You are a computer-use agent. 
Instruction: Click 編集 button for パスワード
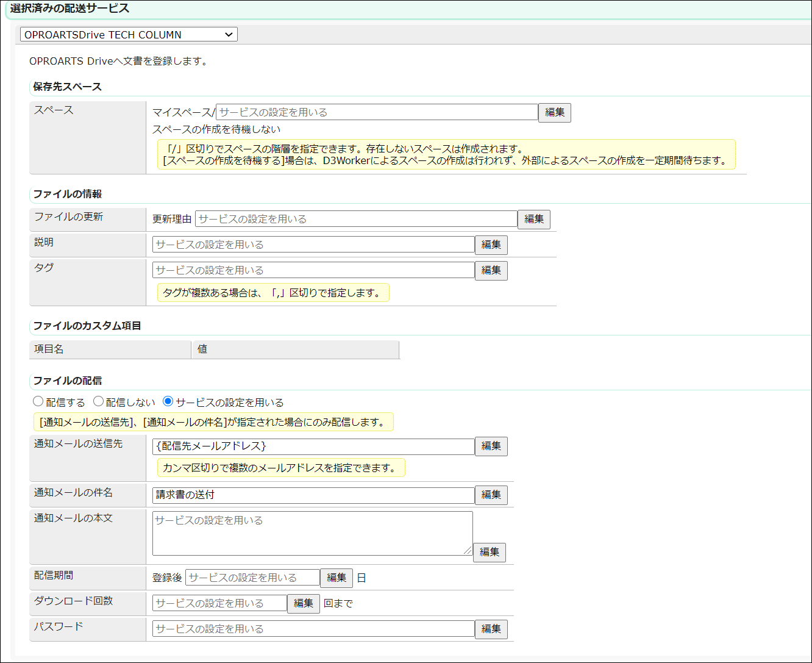pos(491,629)
